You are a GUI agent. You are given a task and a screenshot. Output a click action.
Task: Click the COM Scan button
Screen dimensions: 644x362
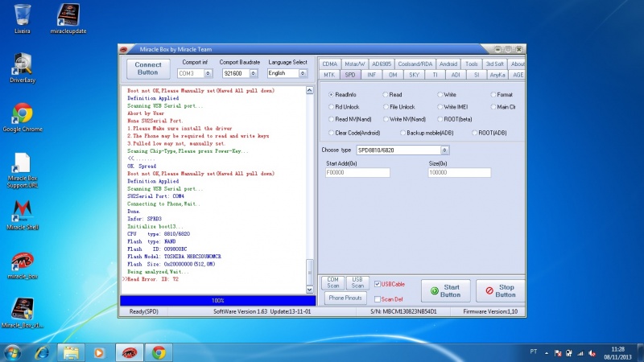click(x=332, y=282)
